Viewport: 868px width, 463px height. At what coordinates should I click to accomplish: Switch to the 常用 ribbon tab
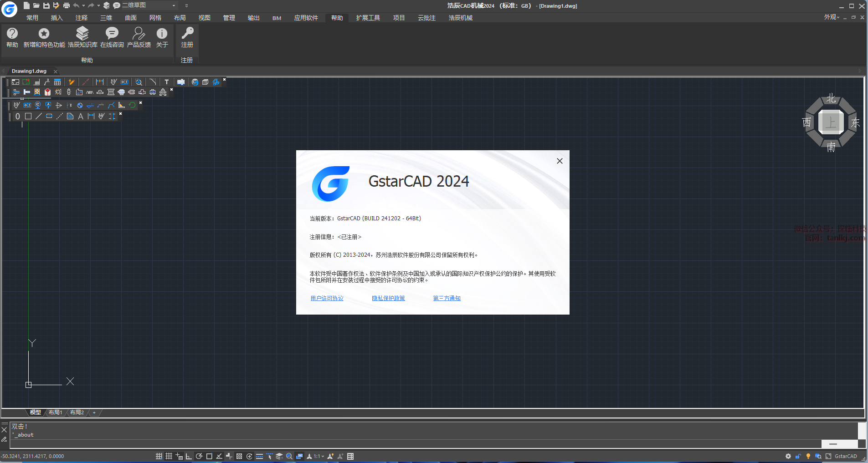tap(32, 18)
